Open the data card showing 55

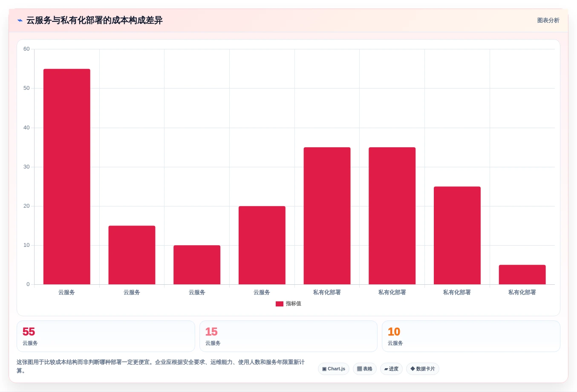coord(106,336)
